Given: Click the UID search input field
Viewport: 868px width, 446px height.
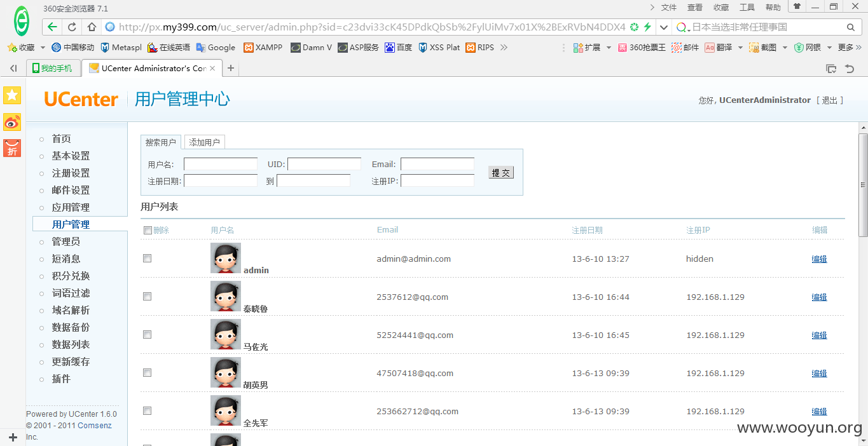Looking at the screenshot, I should click(324, 164).
